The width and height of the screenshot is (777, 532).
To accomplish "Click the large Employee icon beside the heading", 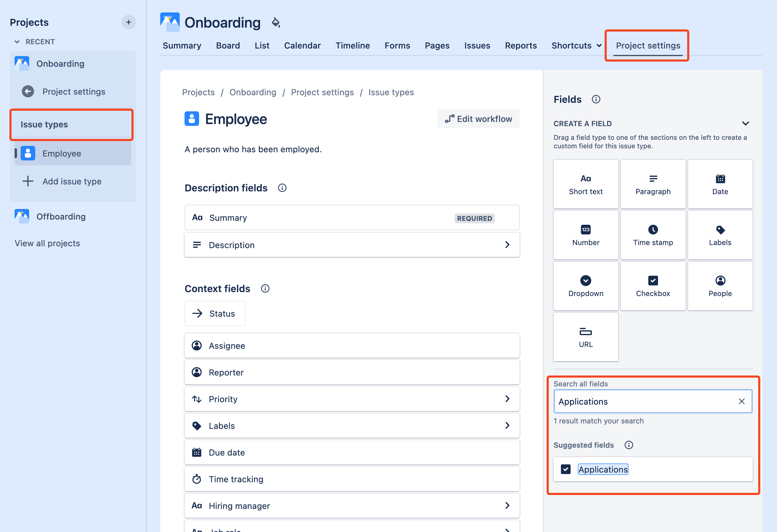I will pyautogui.click(x=192, y=119).
